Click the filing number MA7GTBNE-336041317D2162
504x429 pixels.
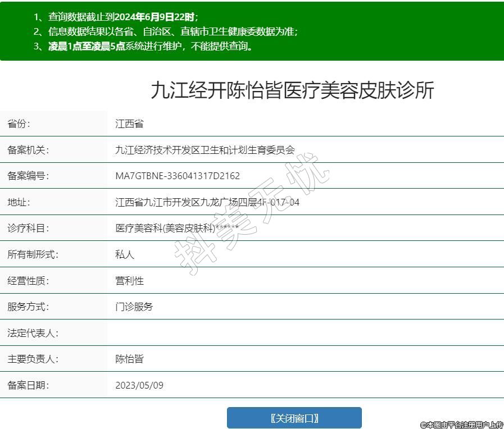(178, 176)
